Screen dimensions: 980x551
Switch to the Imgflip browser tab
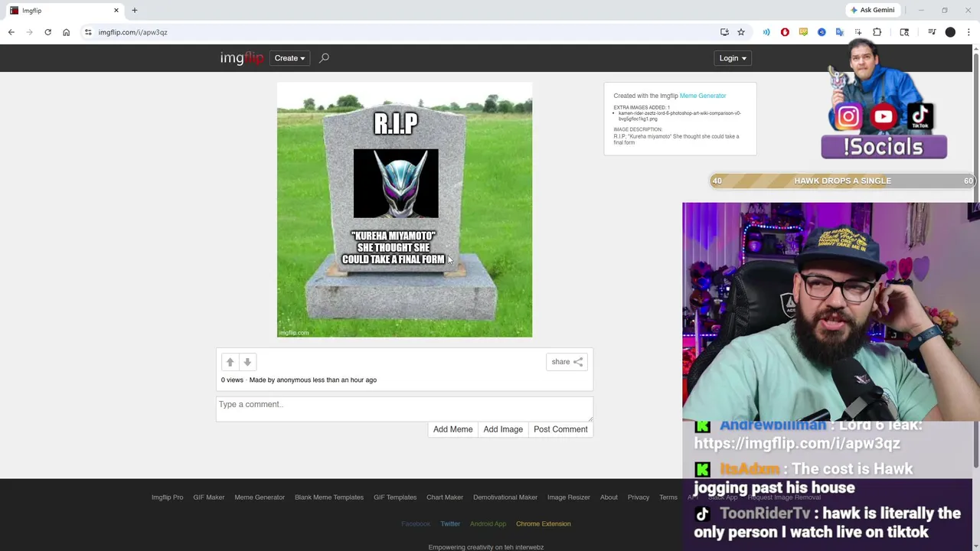[63, 11]
